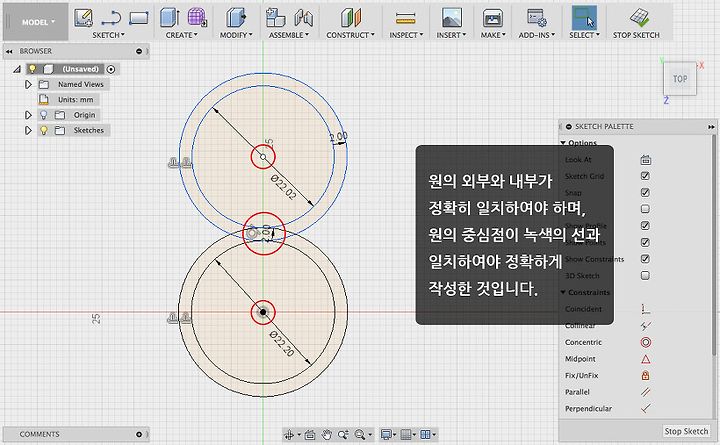
Task: Click the Look At icon in navigation bar
Action: [x=310, y=434]
